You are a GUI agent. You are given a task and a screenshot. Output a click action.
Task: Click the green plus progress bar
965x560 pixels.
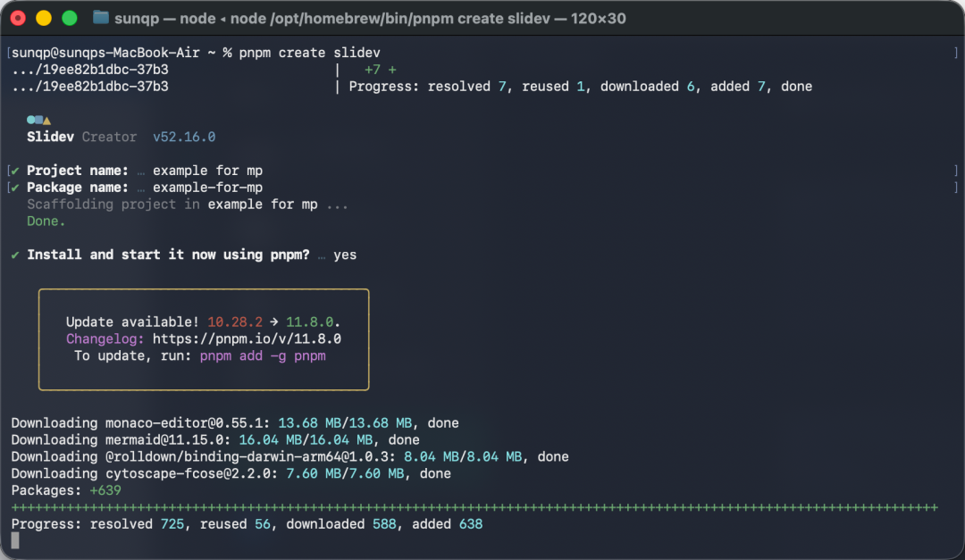[x=474, y=507]
